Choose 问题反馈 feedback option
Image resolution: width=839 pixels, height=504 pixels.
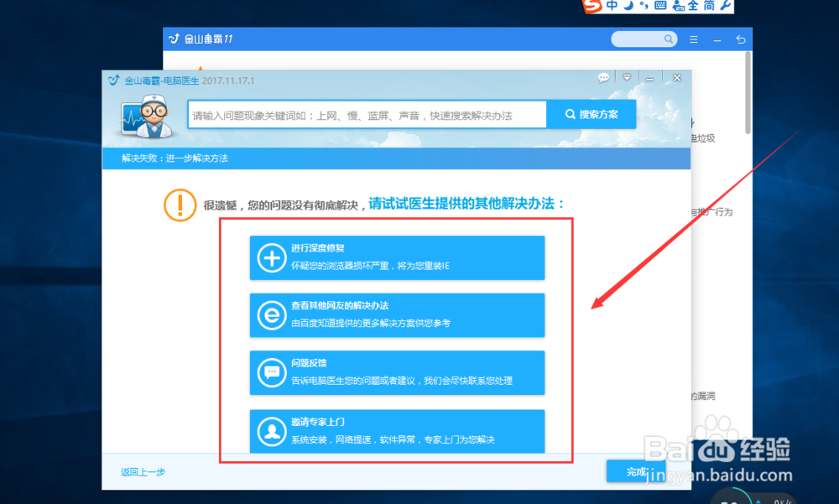(397, 372)
